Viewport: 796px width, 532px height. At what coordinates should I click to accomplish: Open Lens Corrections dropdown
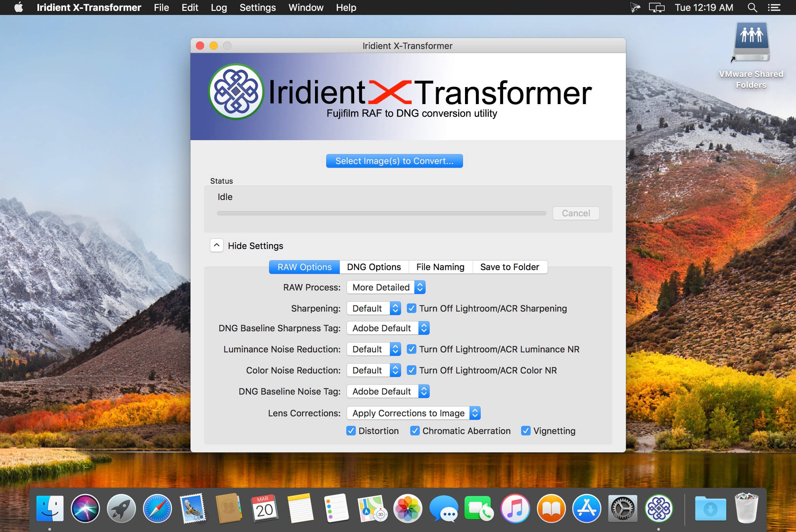414,413
